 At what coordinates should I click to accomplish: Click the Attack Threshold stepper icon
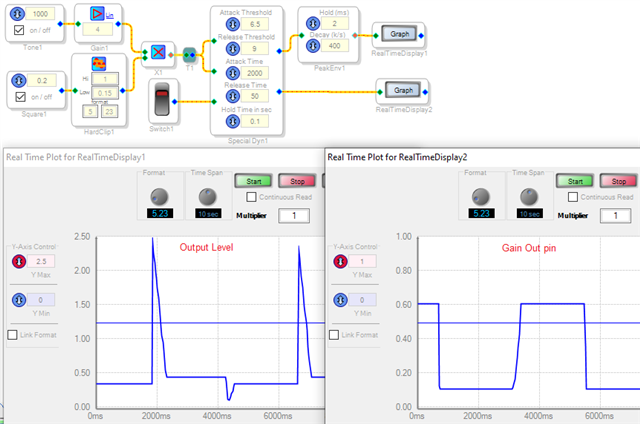pos(233,24)
